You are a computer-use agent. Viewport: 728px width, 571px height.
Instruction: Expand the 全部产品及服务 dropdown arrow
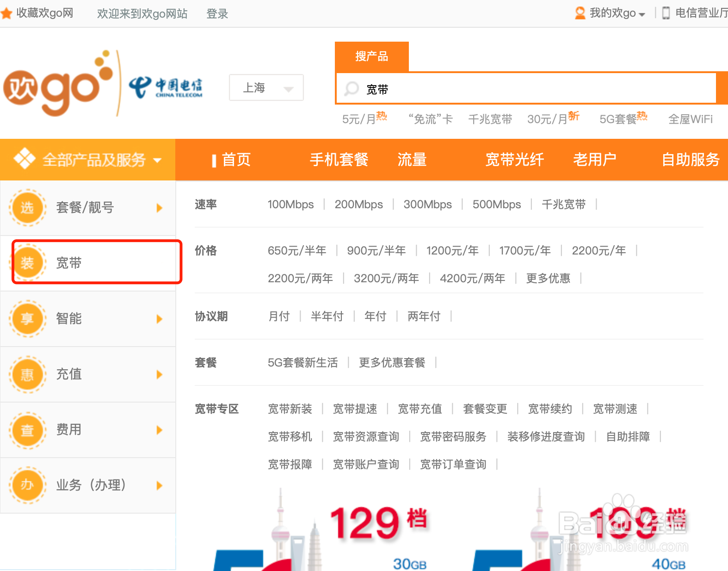click(157, 161)
